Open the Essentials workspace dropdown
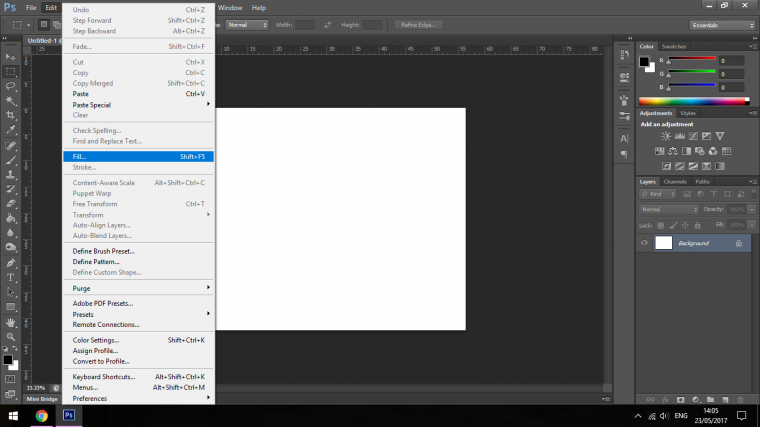 pos(722,25)
